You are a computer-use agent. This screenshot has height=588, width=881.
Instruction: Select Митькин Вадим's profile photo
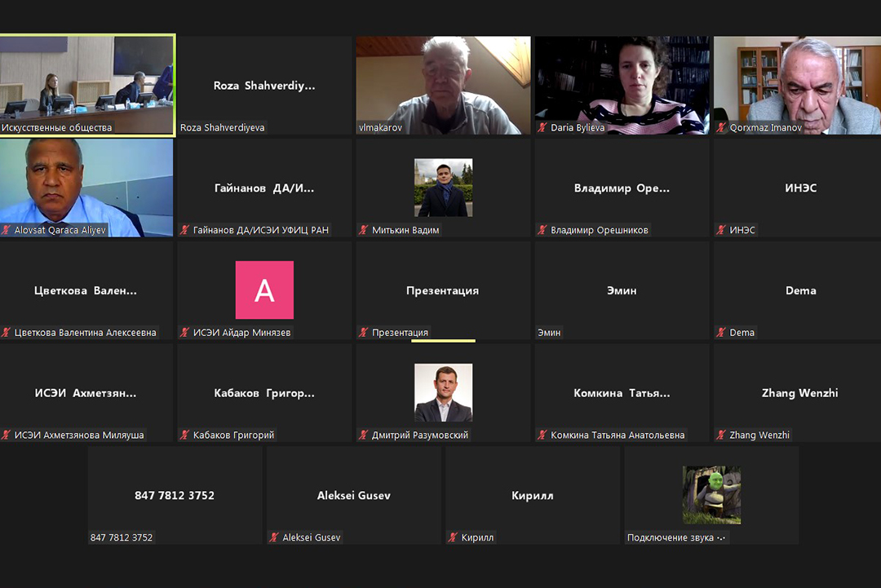[443, 188]
